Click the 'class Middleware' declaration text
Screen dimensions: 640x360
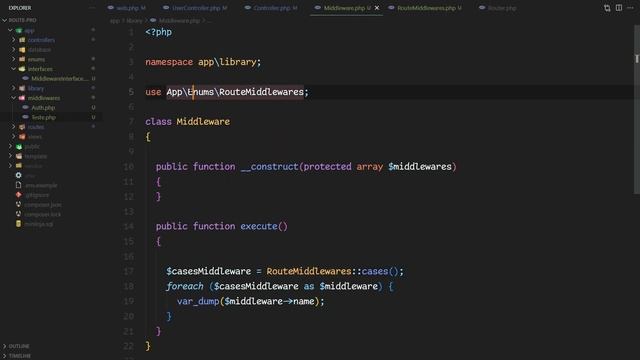pyautogui.click(x=187, y=122)
